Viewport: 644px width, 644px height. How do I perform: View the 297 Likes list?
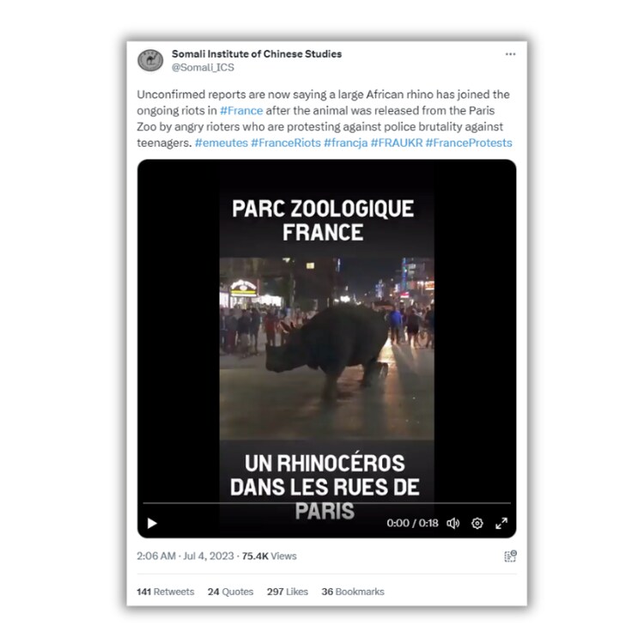pos(288,592)
